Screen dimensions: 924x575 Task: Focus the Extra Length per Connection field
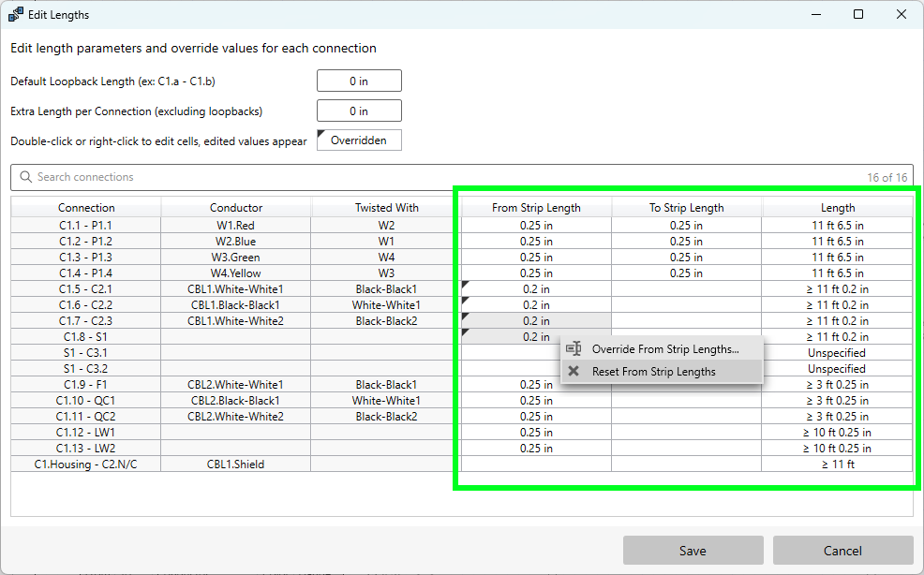[359, 111]
